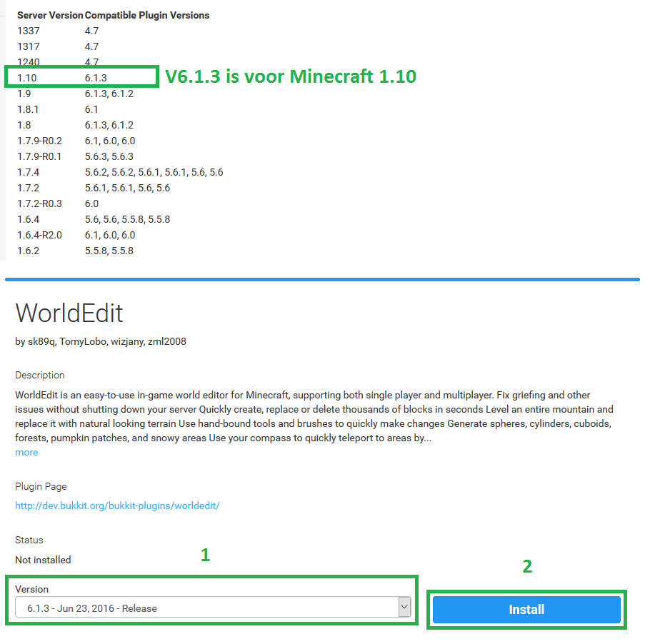Click the 'Status' section label
The image size is (650, 644).
29,540
